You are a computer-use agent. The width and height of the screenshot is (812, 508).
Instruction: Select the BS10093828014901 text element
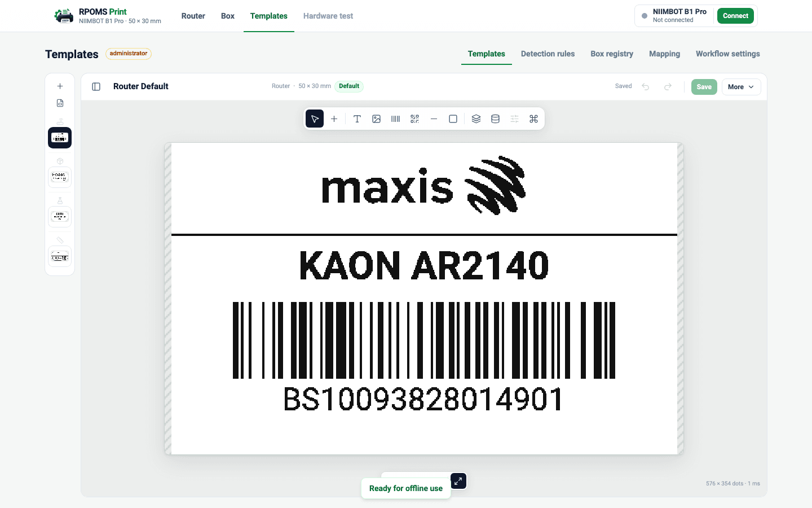coord(423,399)
